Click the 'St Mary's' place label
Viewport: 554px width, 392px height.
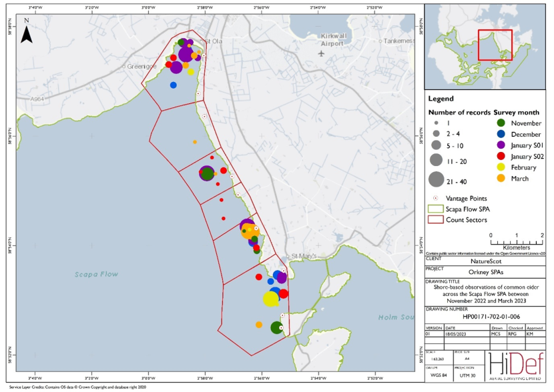coord(303,256)
